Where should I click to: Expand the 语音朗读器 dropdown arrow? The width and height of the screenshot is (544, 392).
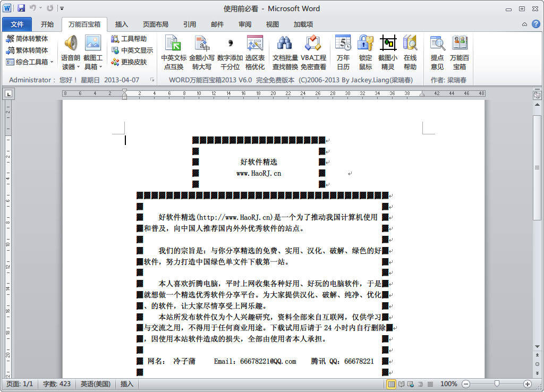tap(79, 67)
